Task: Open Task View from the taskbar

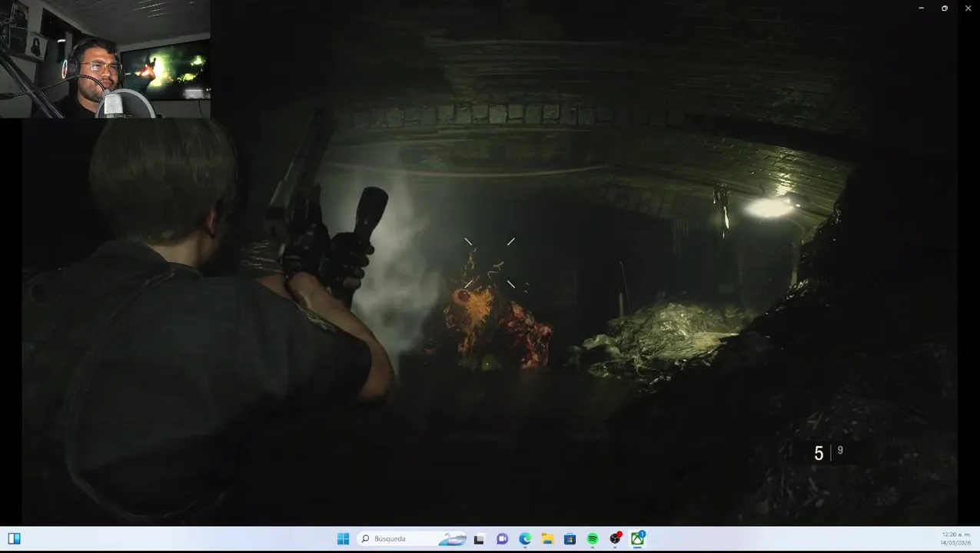Action: pyautogui.click(x=479, y=539)
